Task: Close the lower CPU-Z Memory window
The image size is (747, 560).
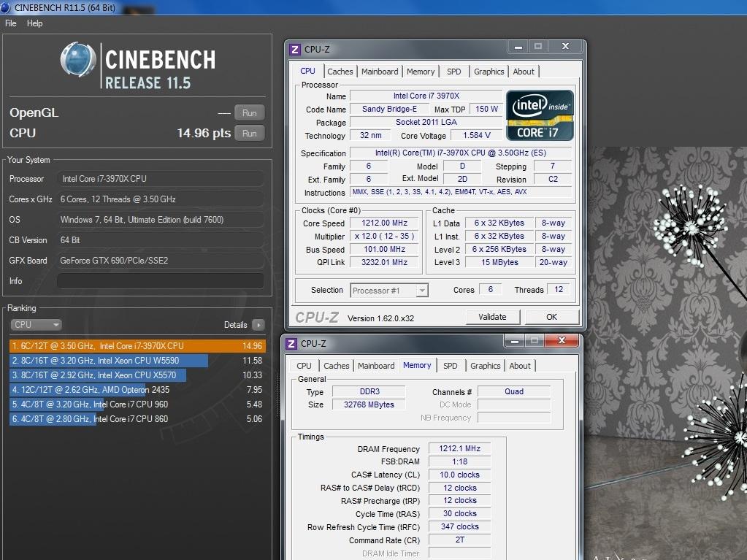Action: [562, 340]
